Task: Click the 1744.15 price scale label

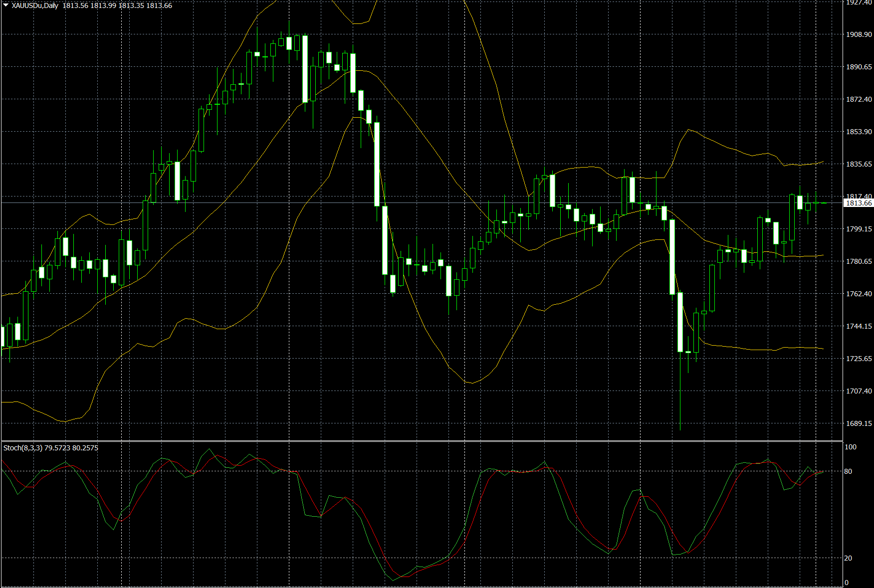Action: (x=859, y=326)
